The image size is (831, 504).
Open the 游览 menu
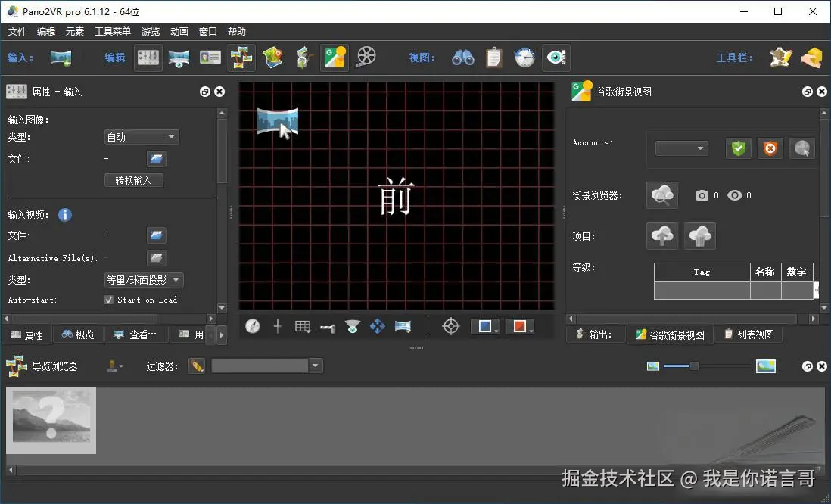151,32
